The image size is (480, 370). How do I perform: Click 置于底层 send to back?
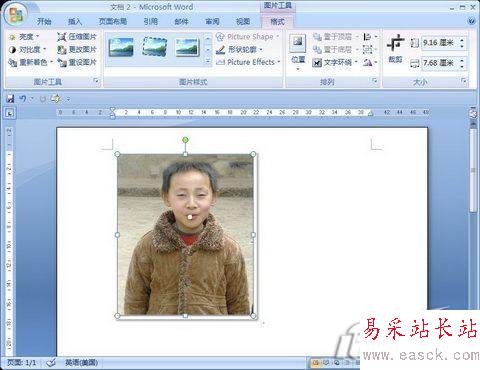335,50
